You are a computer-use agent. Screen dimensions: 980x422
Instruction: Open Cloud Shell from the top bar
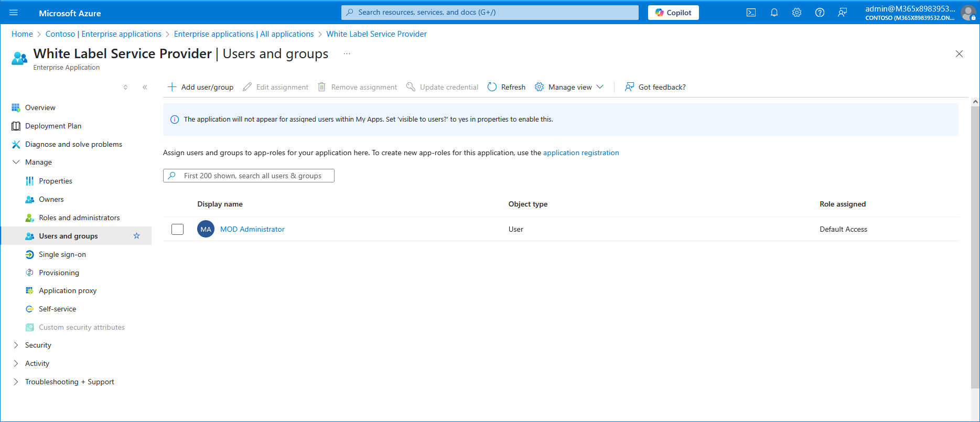click(x=751, y=13)
